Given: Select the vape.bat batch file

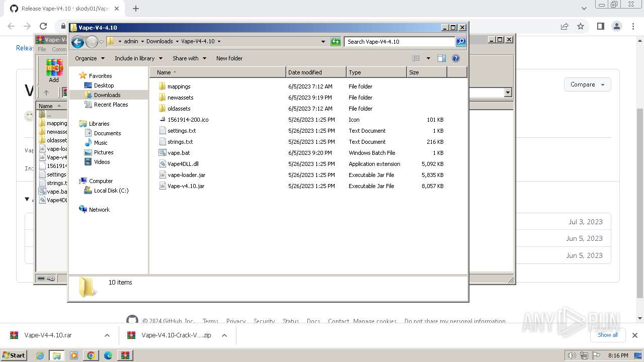Looking at the screenshot, I should click(x=179, y=153).
